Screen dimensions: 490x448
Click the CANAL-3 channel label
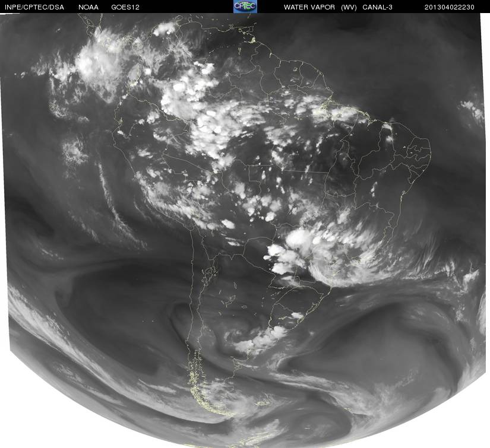tap(377, 7)
